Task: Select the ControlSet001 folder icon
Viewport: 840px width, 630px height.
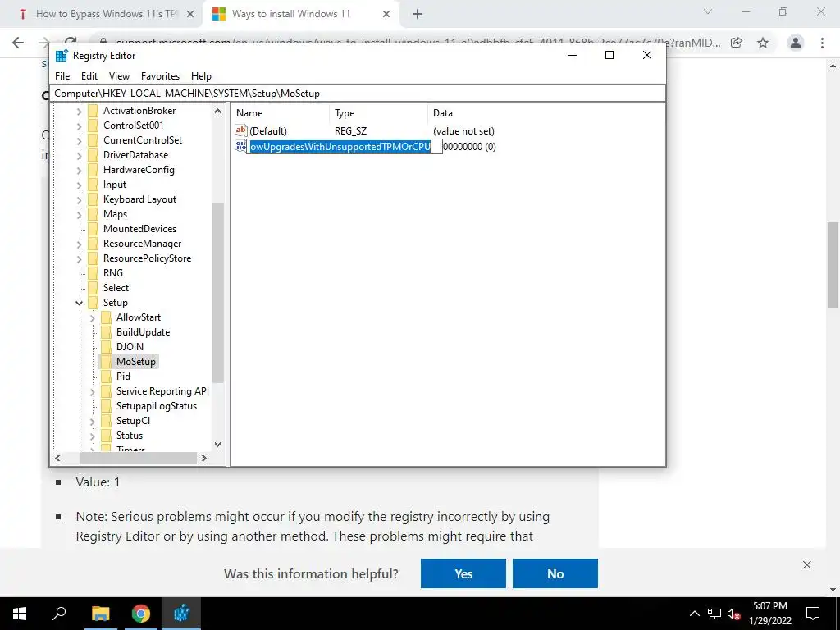Action: click(94, 126)
